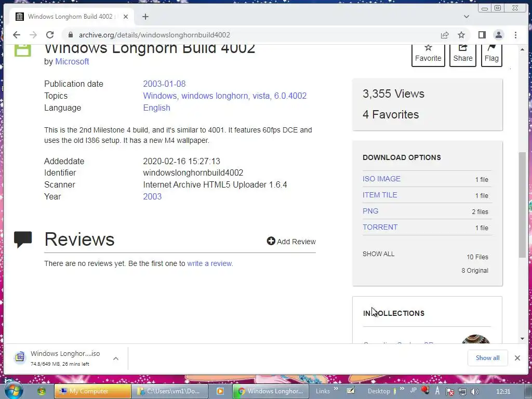Image resolution: width=532 pixels, height=399 pixels.
Task: Click the 3,355 Views text
Action: pyautogui.click(x=393, y=94)
